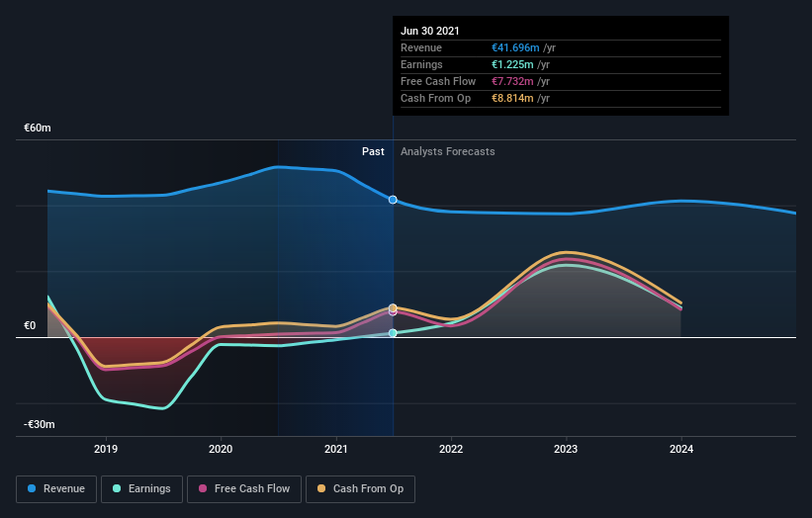Click the -€30m y-axis label
This screenshot has width=812, height=518.
(x=40, y=424)
